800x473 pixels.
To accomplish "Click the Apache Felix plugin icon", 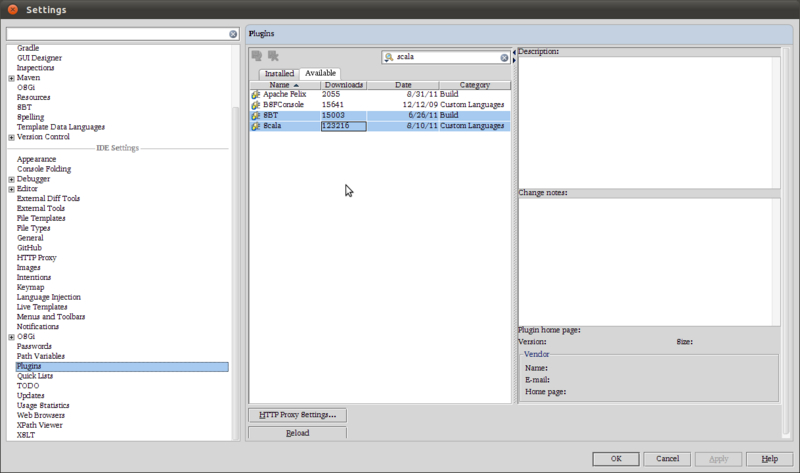I will (x=256, y=94).
